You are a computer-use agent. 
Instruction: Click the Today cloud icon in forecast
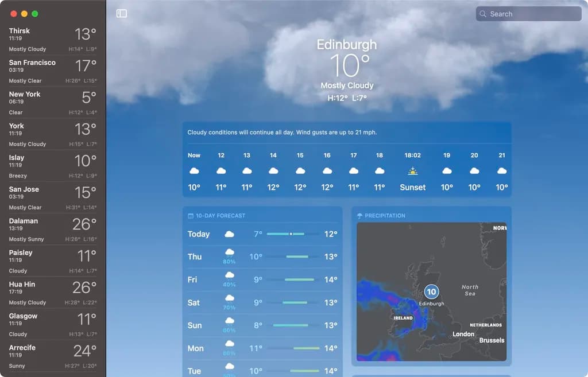coord(229,234)
